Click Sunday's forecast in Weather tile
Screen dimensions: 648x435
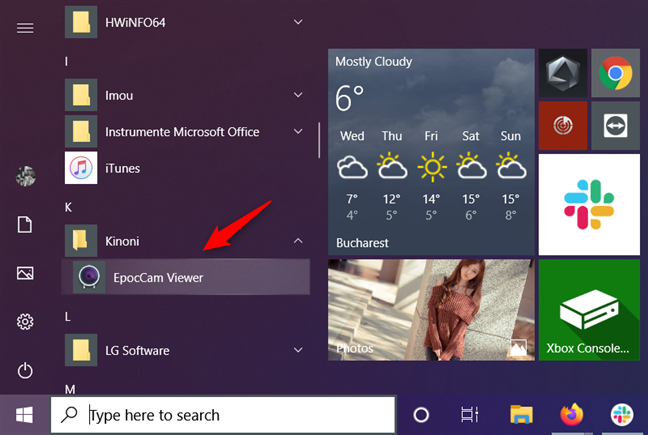coord(511,176)
